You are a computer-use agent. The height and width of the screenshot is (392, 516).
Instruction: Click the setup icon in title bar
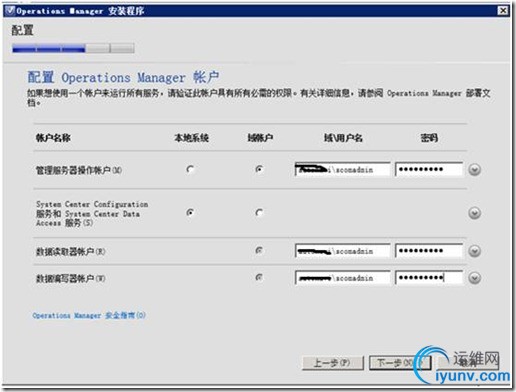click(x=10, y=11)
